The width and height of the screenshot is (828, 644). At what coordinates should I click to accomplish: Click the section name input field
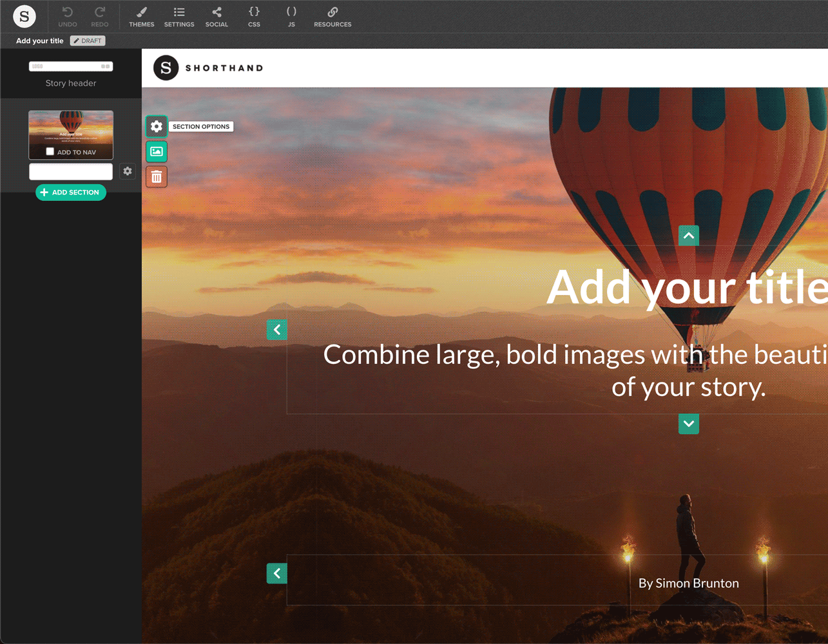click(71, 171)
